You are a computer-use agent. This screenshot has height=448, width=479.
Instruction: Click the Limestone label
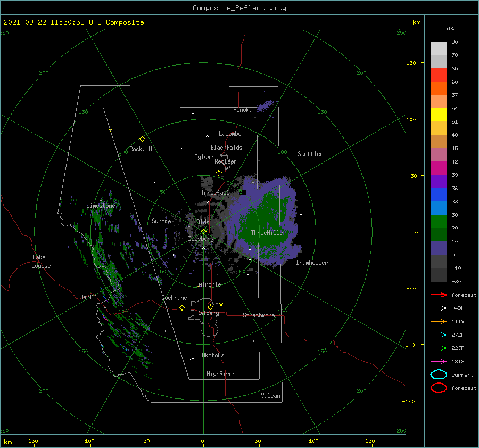(101, 206)
